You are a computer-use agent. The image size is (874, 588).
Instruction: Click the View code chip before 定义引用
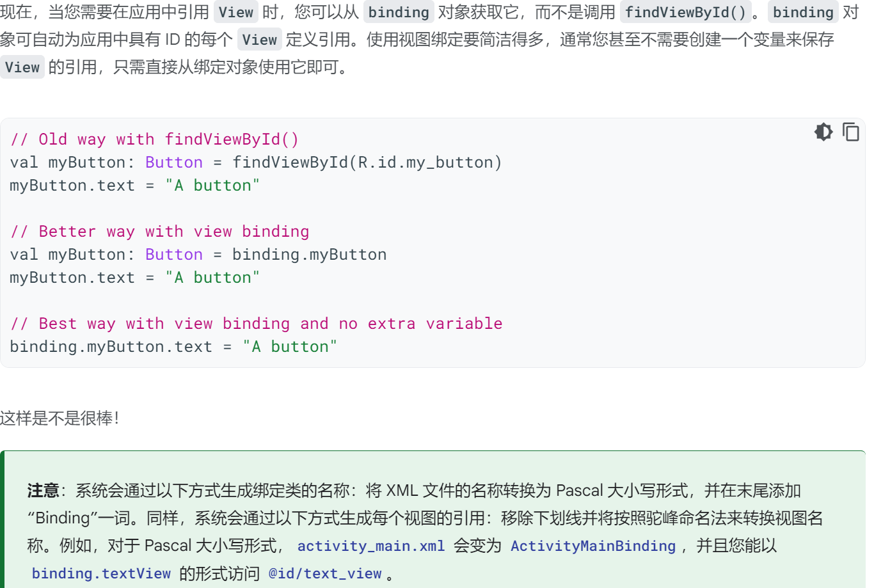pyautogui.click(x=259, y=40)
